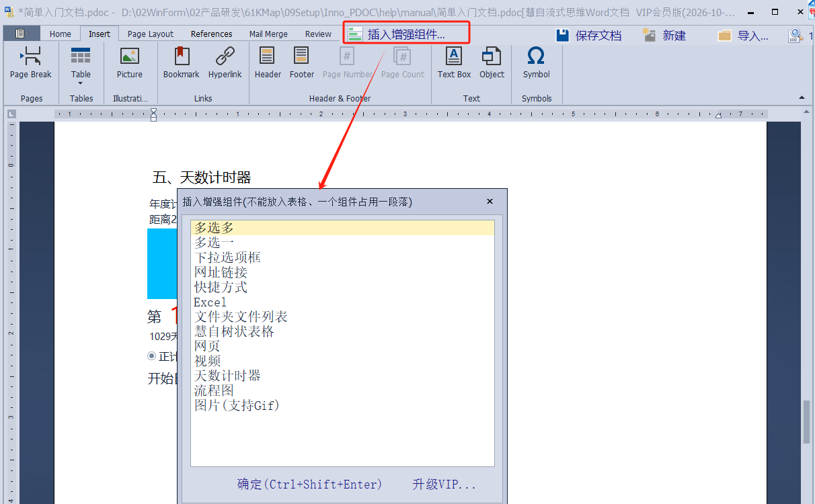Open the Symbol insert tool
The height and width of the screenshot is (504, 815).
click(536, 57)
